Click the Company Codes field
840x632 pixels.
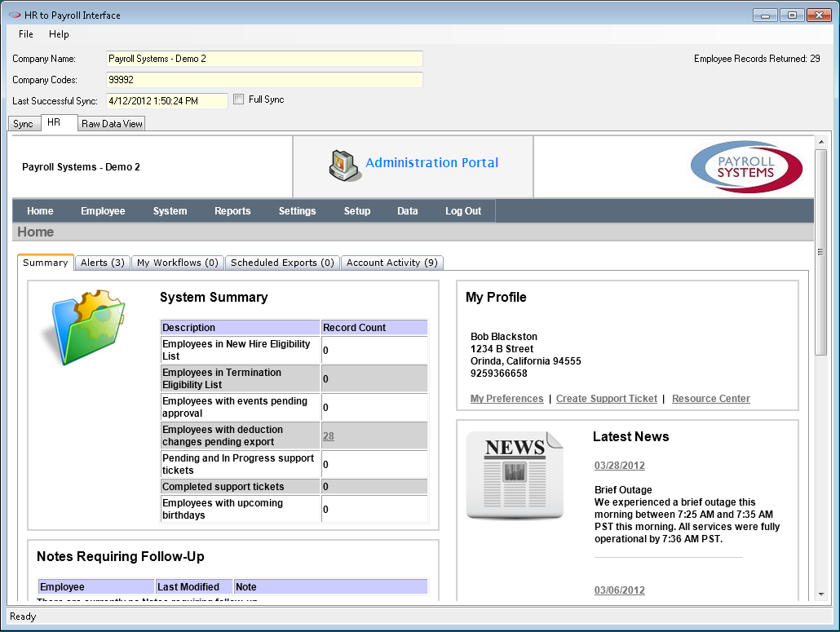coord(265,80)
